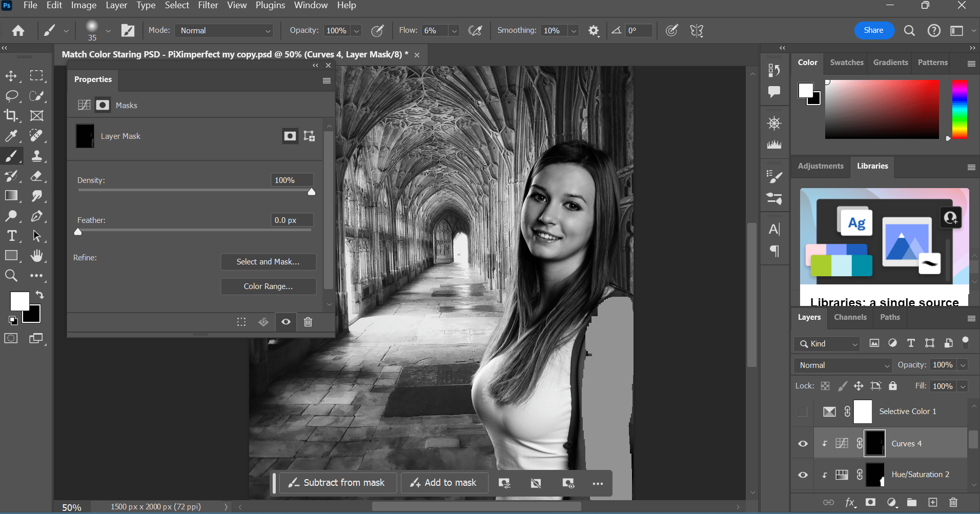Select the Move tool
The image size is (980, 514).
pos(11,75)
